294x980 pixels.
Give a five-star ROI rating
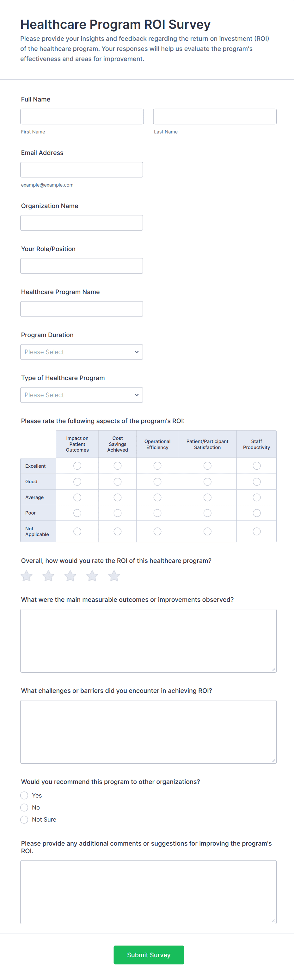tap(114, 576)
